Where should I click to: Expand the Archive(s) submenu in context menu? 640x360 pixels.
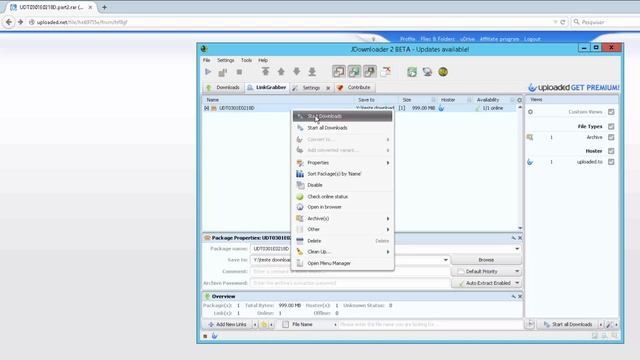click(x=388, y=219)
